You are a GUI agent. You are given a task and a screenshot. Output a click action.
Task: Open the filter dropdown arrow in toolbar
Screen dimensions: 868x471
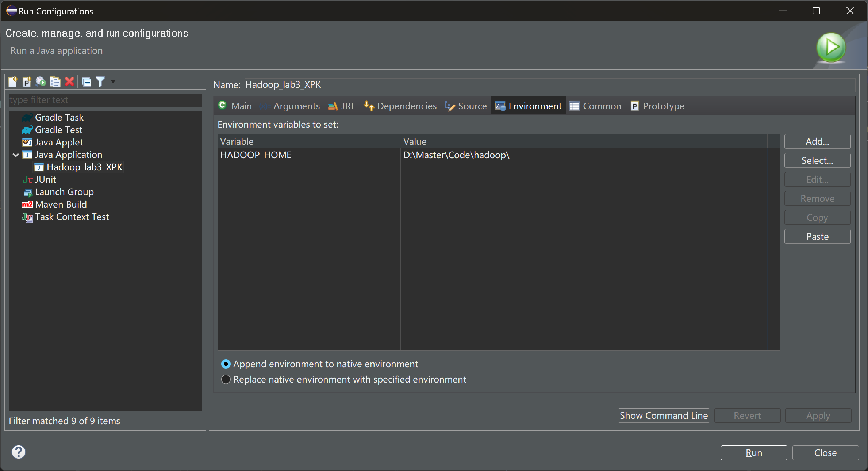point(113,81)
